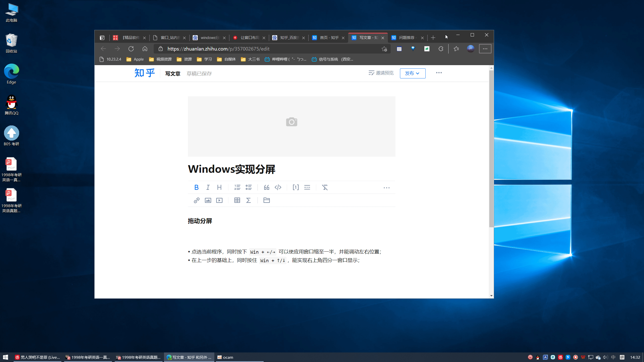644x362 pixels.
Task: Open the document import folder icon
Action: tap(267, 200)
